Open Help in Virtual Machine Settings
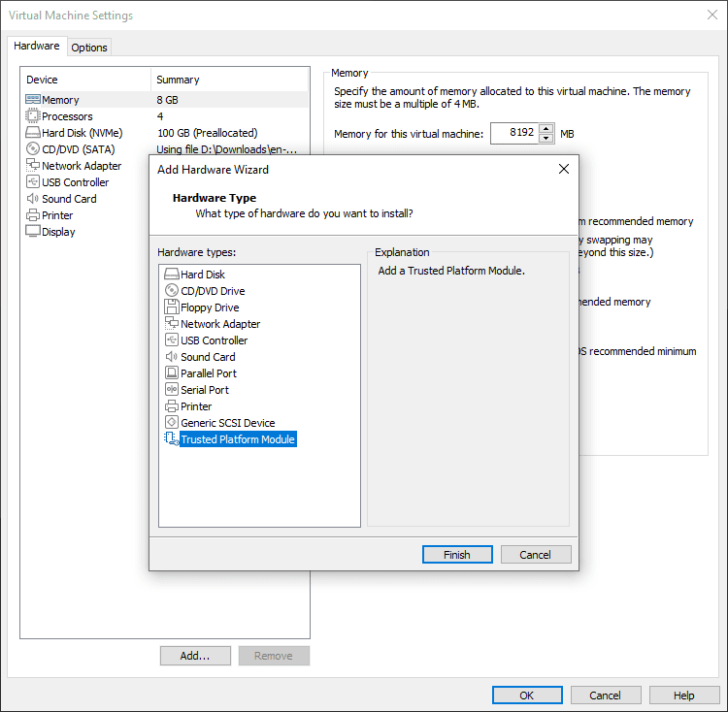 [684, 695]
